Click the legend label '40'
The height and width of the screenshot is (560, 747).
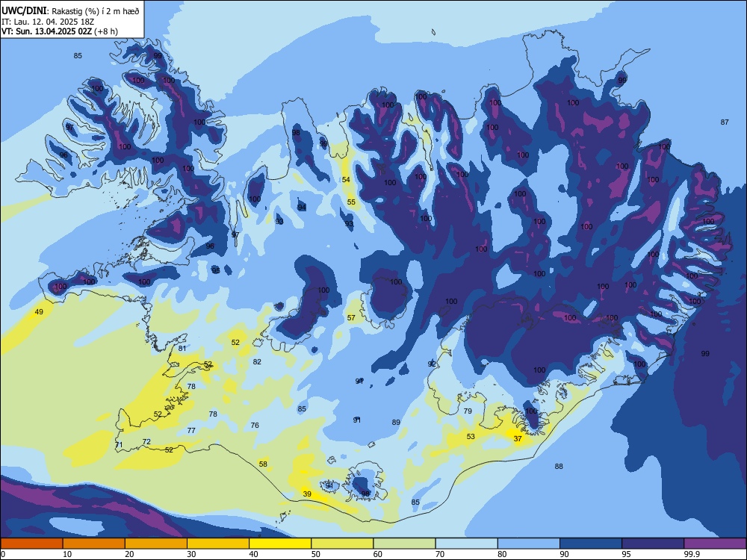pos(253,554)
